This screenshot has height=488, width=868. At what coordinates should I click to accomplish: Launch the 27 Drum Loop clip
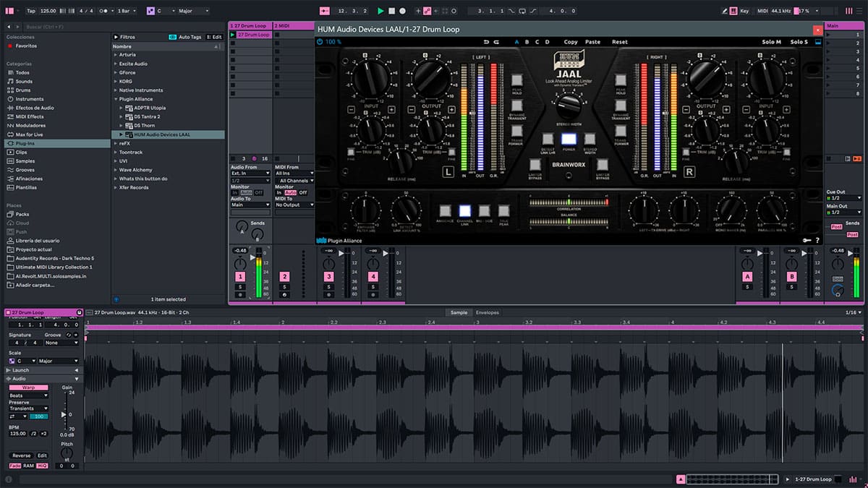point(233,35)
